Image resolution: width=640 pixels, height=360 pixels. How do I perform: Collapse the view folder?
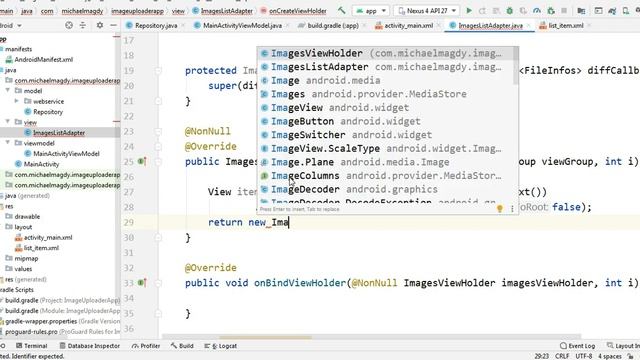click(8, 122)
